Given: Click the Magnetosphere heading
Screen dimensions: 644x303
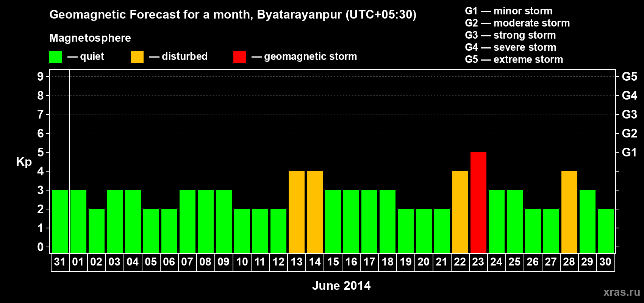Looking at the screenshot, I should click(x=90, y=38).
